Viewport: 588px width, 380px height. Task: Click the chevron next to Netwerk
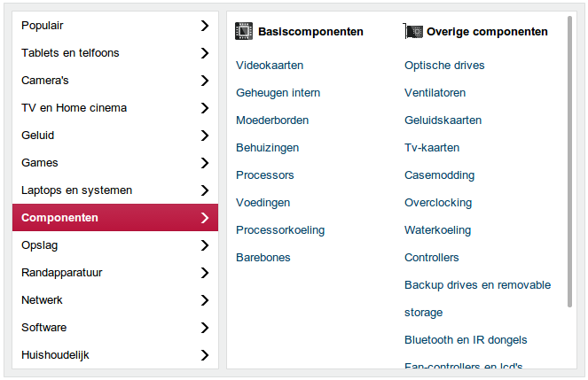tap(205, 300)
